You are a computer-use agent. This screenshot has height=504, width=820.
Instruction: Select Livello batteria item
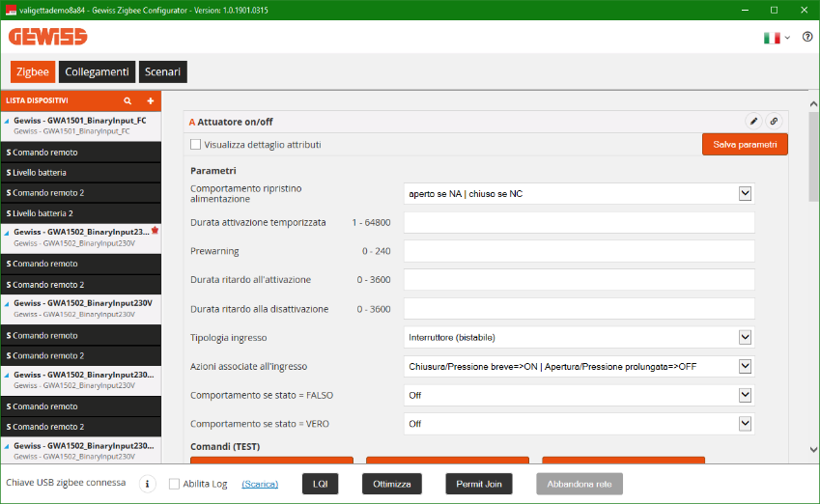pyautogui.click(x=81, y=173)
